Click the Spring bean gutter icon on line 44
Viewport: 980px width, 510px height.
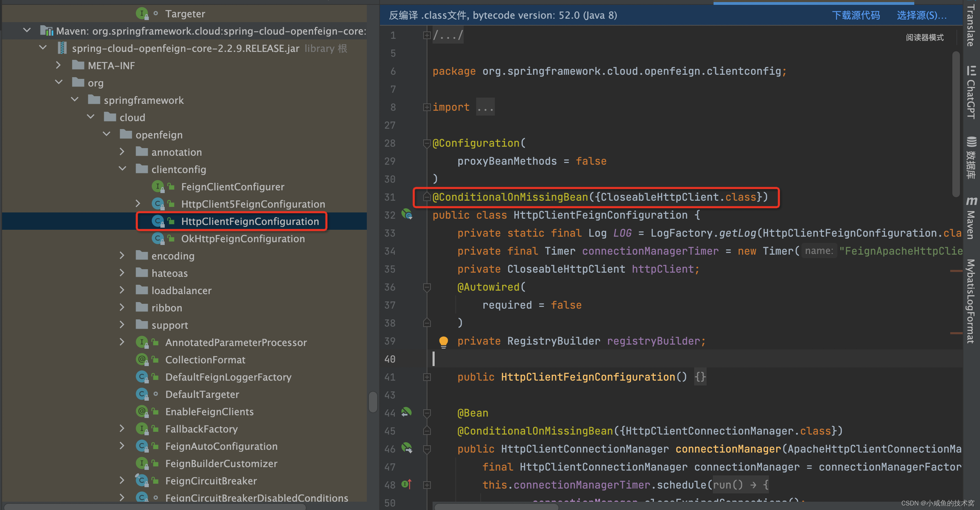click(406, 412)
